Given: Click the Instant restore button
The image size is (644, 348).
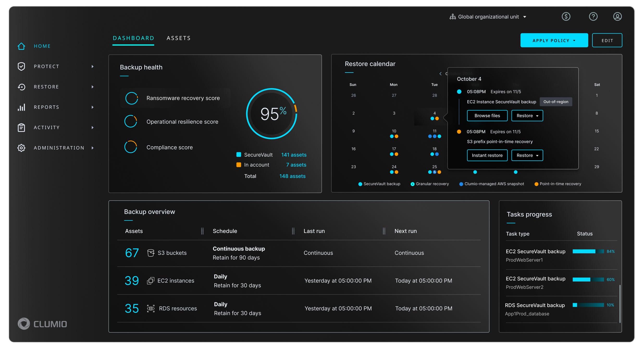Looking at the screenshot, I should coord(487,155).
